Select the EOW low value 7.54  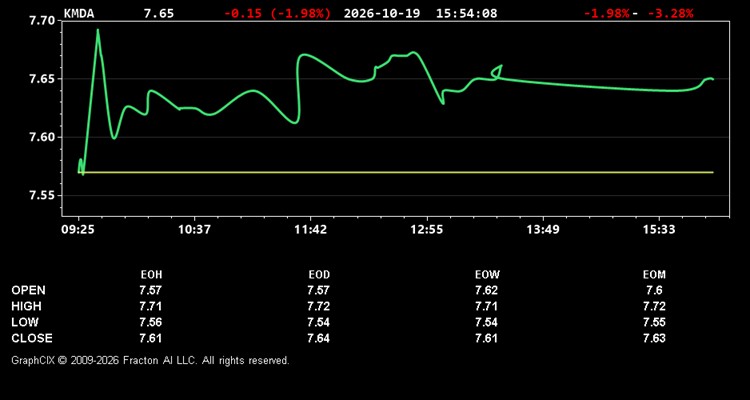coord(486,322)
